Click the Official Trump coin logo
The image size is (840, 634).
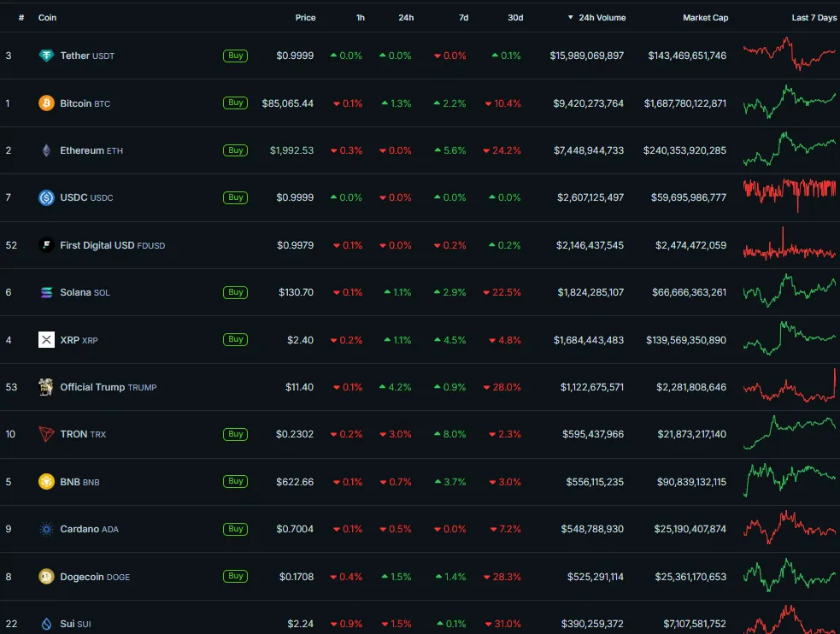pos(47,386)
